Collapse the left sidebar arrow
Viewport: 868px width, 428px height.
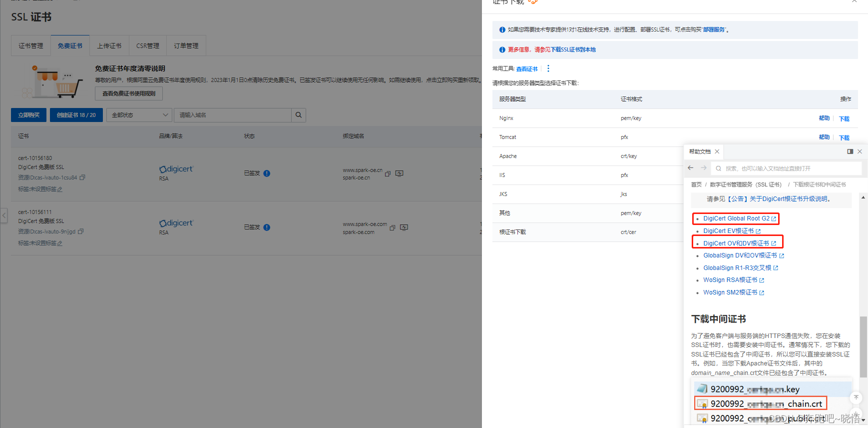(x=3, y=215)
